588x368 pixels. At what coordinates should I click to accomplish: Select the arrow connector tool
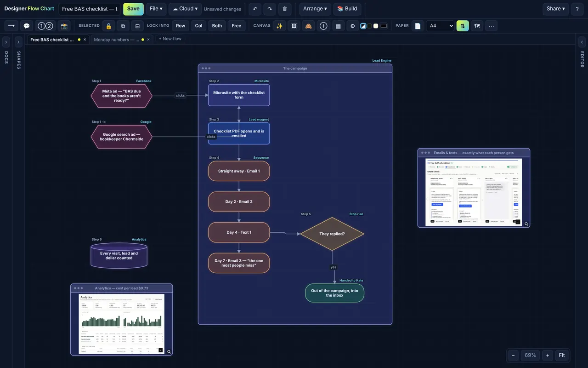[x=11, y=26]
